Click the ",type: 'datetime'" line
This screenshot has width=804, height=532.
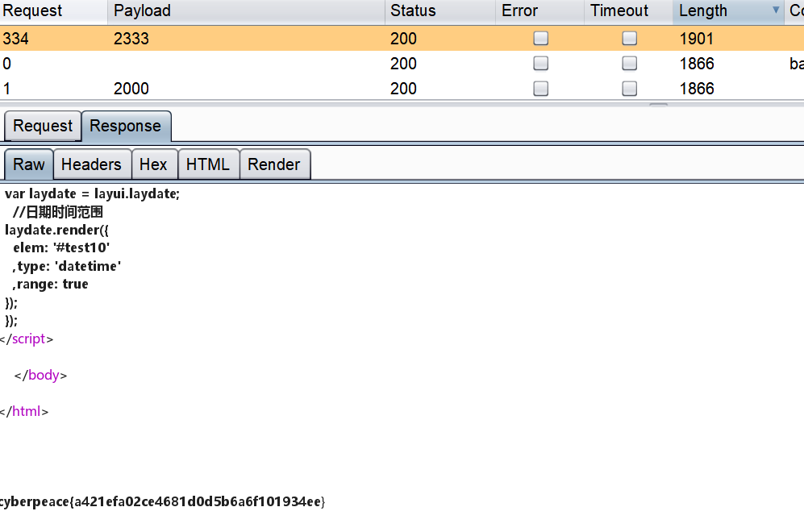tap(67, 266)
